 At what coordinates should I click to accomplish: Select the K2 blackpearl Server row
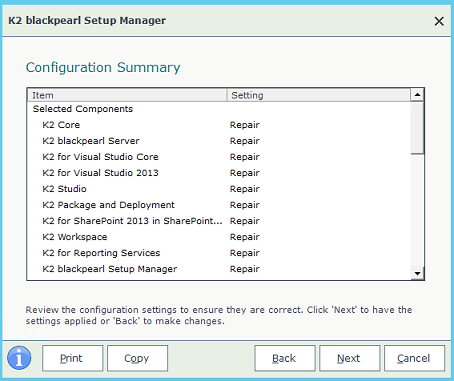pos(219,141)
